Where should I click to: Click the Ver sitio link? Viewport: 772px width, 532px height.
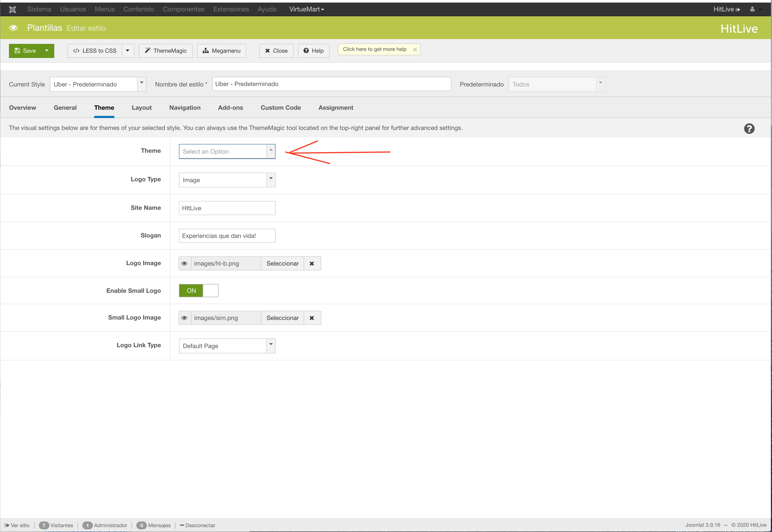[17, 525]
